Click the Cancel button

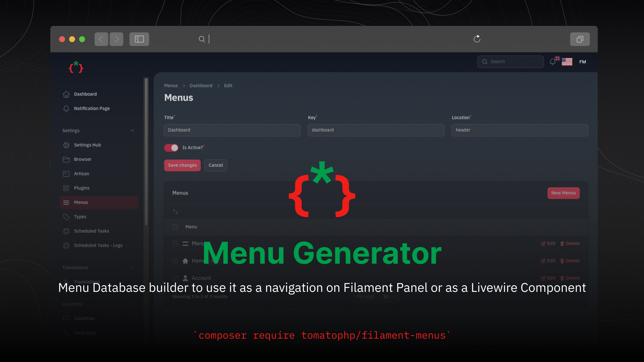coord(215,165)
